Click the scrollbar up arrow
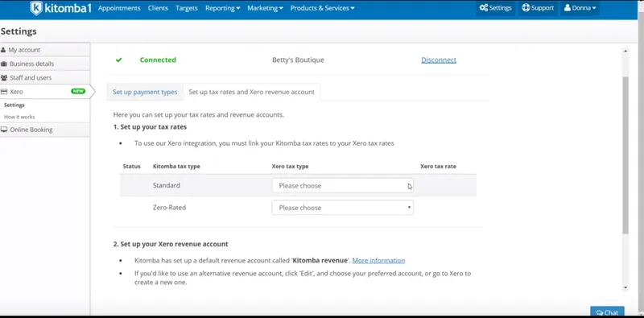This screenshot has height=318, width=644. [x=625, y=52]
